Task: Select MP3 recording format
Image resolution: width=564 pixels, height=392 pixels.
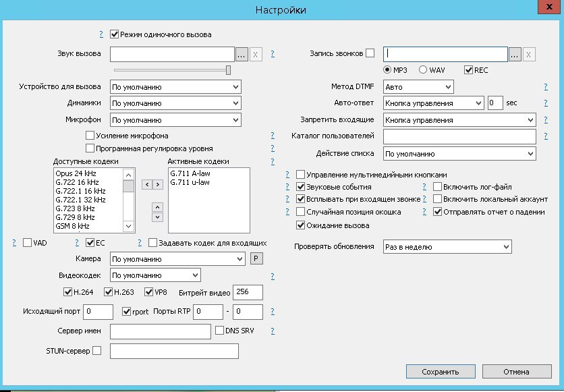Action: click(387, 69)
